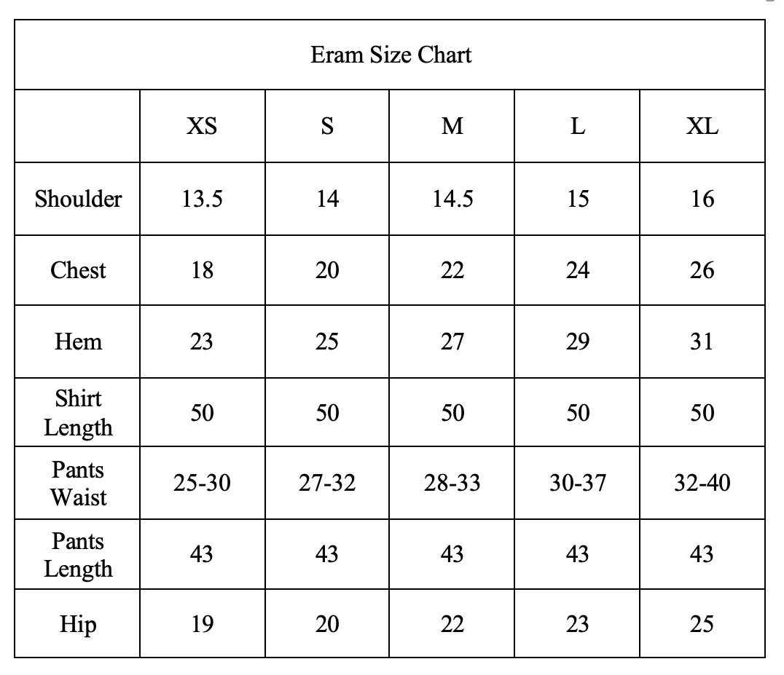Click the Pants Waist row label
The image size is (784, 675).
coord(78,483)
